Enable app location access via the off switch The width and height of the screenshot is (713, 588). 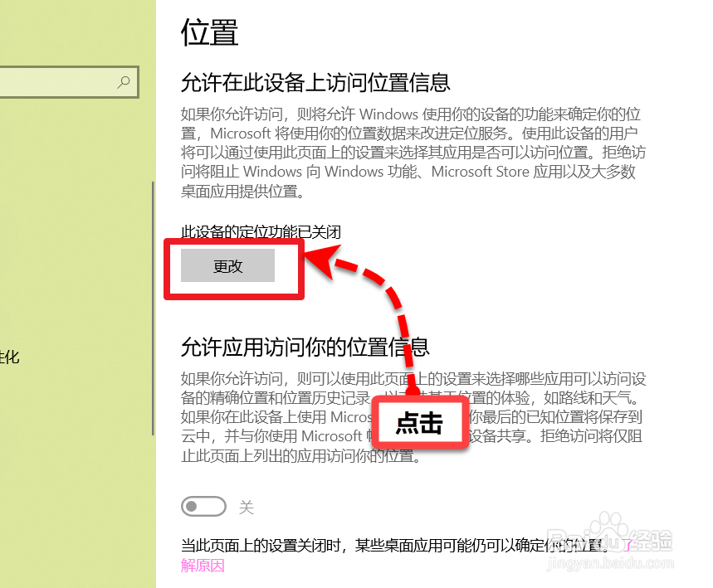[203, 506]
